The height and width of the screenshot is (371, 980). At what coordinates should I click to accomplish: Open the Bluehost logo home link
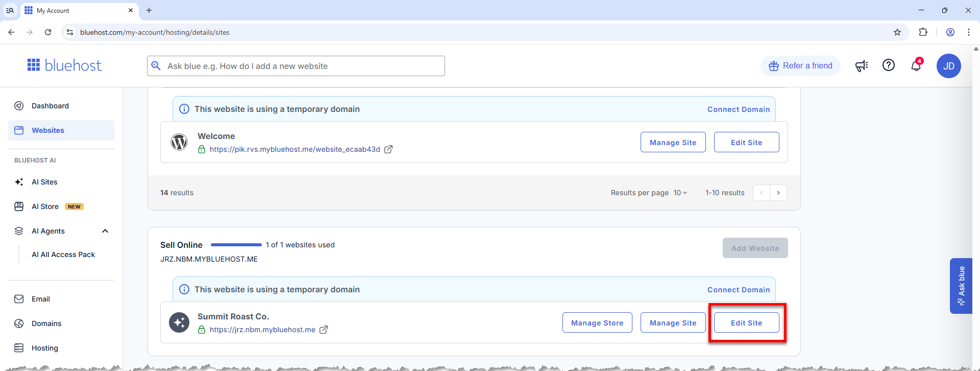pos(64,65)
